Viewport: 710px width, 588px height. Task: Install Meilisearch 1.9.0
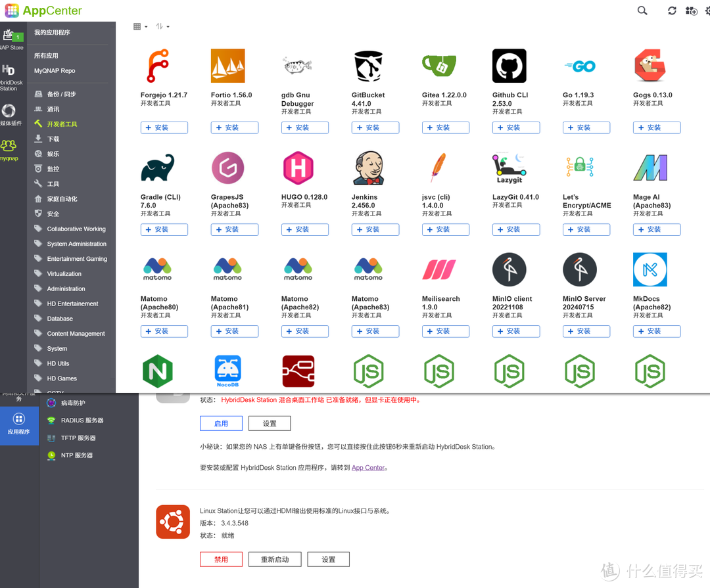[x=446, y=331]
